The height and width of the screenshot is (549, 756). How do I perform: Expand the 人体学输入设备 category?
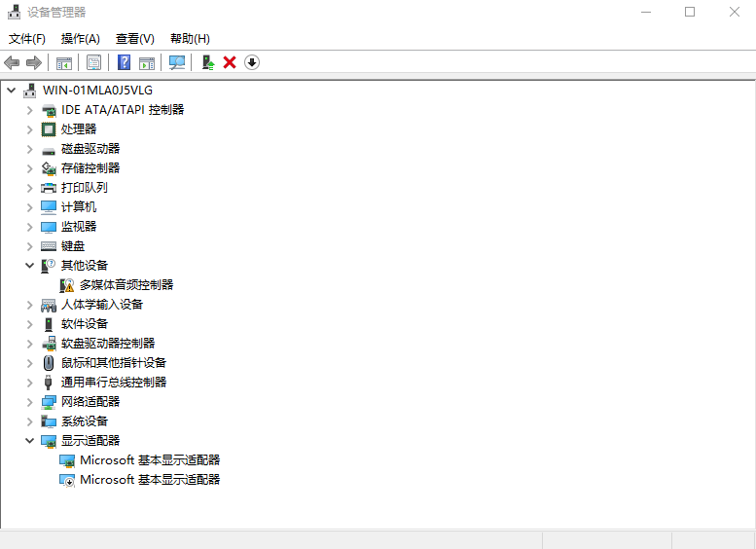(x=30, y=305)
